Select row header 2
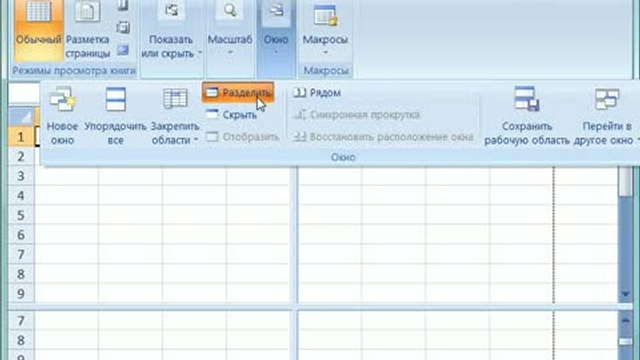Screen dimensions: 640x360 point(21,156)
